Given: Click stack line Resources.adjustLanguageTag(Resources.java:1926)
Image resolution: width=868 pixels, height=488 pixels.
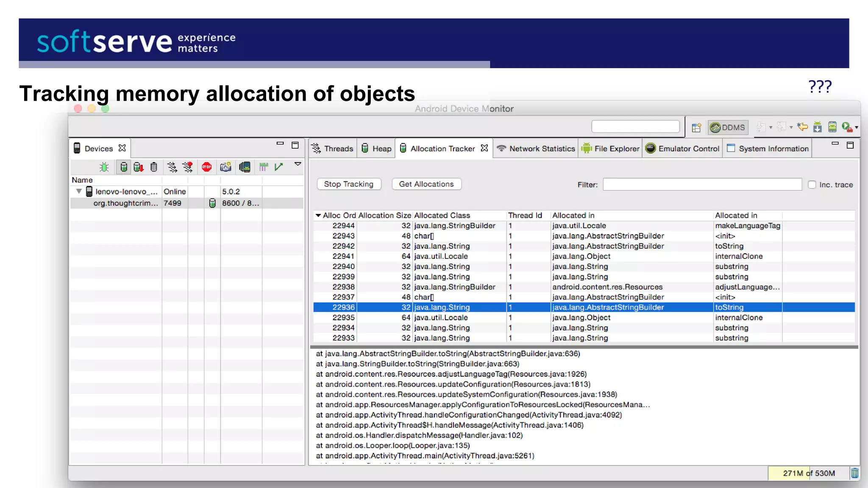Looking at the screenshot, I should (451, 374).
